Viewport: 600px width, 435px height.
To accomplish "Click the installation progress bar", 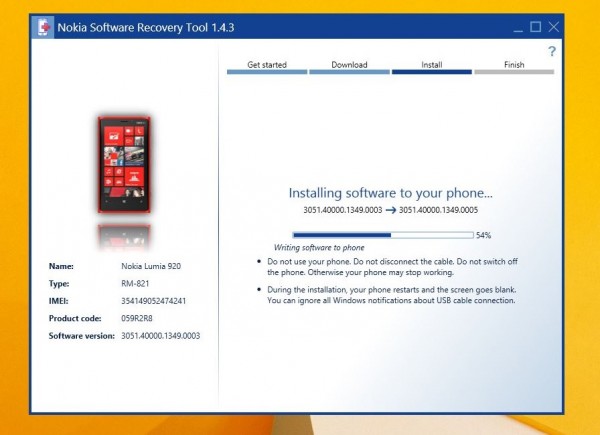I will [383, 235].
